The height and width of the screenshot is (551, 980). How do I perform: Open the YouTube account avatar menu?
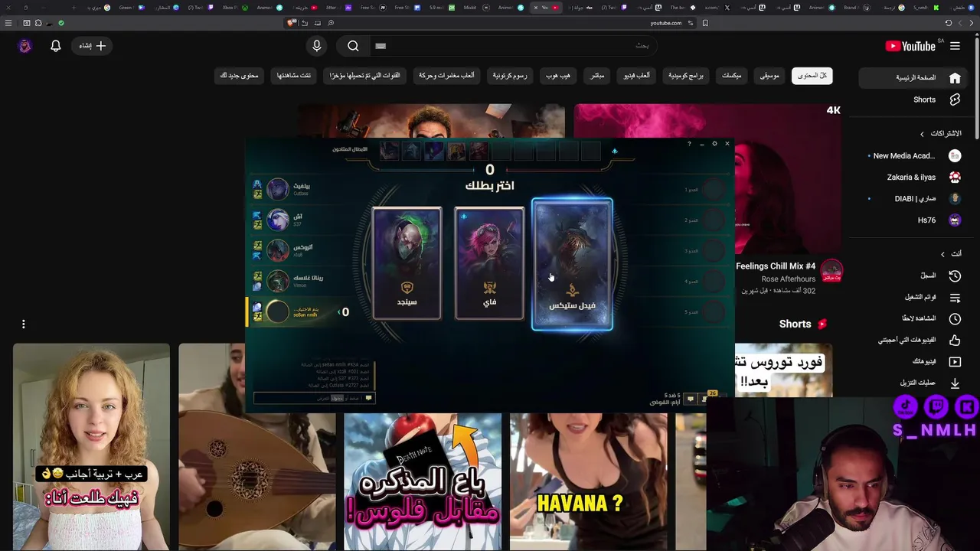24,46
